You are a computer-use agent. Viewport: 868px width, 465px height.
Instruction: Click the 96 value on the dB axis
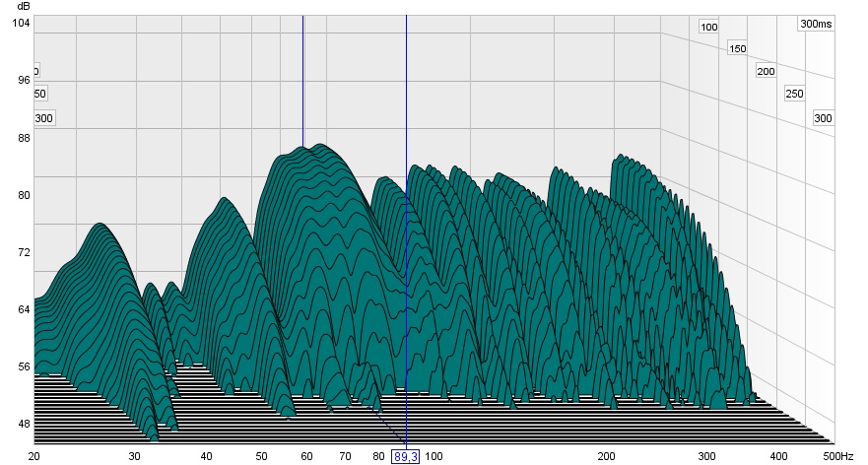24,80
